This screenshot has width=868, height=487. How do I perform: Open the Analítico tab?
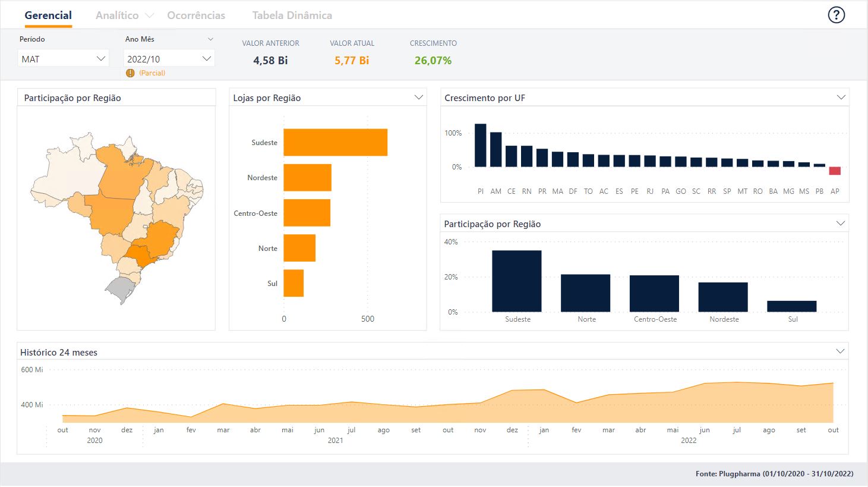coord(117,15)
